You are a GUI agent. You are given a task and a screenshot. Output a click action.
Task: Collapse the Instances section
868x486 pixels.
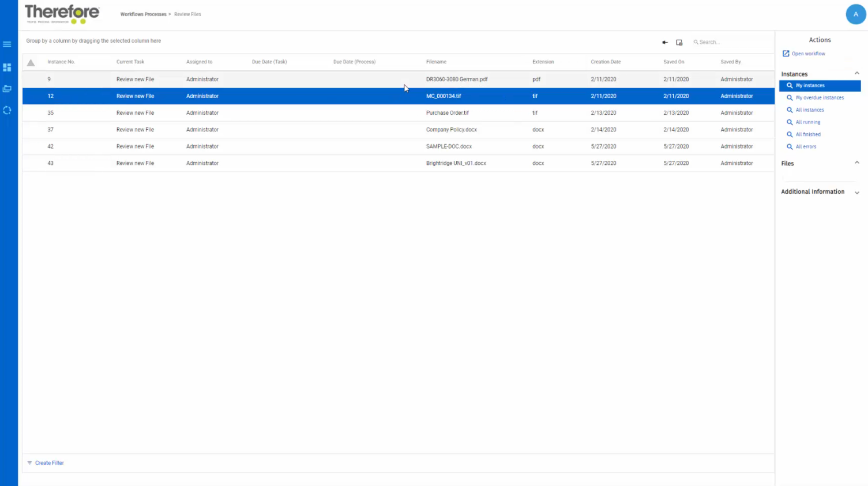[x=857, y=73]
